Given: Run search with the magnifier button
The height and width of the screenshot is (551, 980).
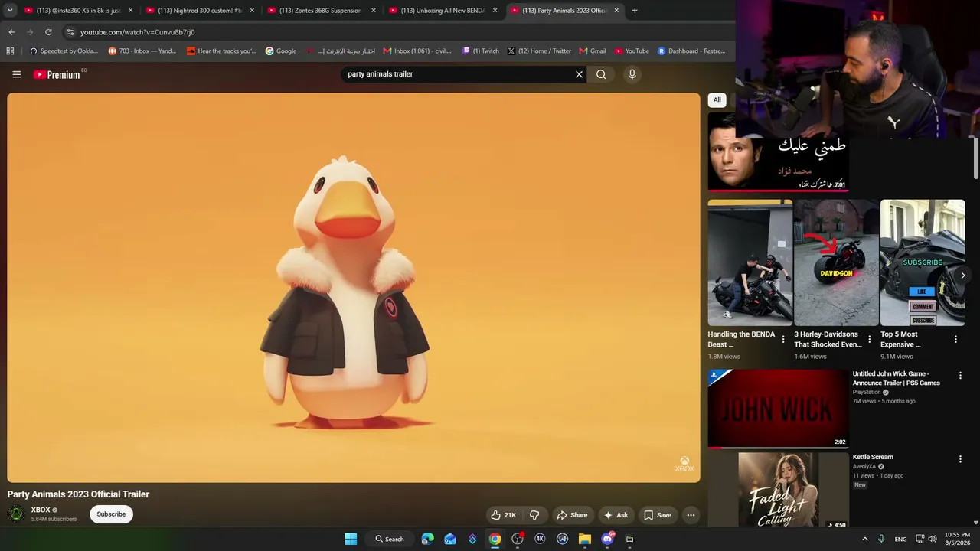Looking at the screenshot, I should (601, 74).
